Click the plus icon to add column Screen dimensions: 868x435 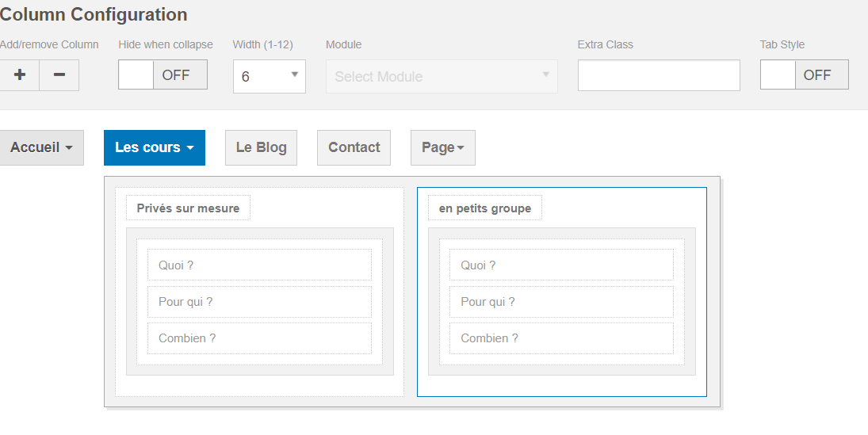pos(20,75)
